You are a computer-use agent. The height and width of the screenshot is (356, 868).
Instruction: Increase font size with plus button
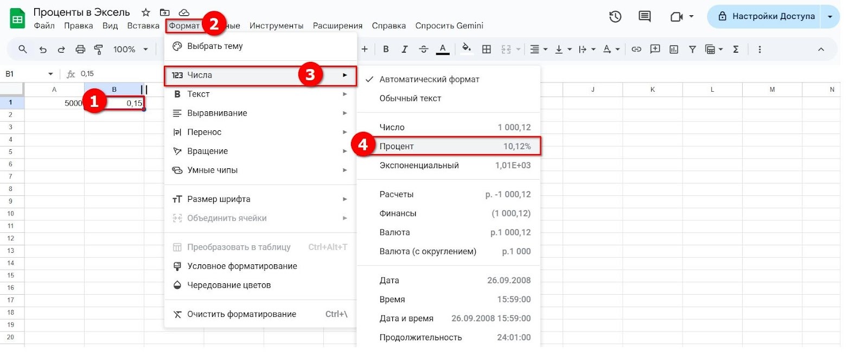tap(365, 49)
